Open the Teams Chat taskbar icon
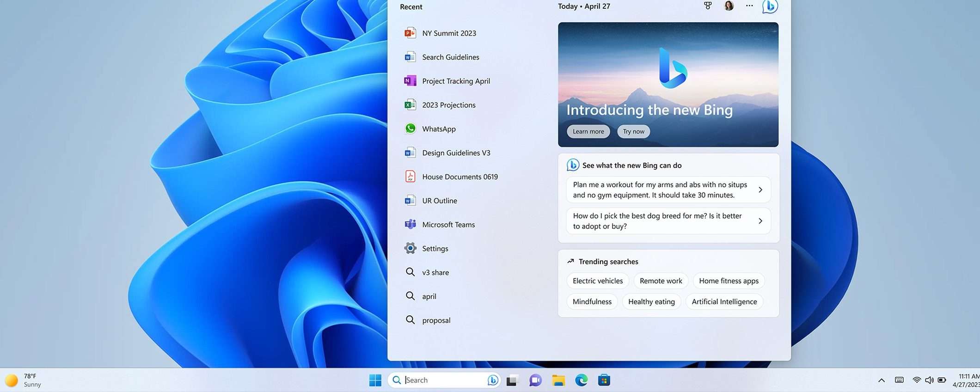This screenshot has height=392, width=980. click(x=535, y=380)
